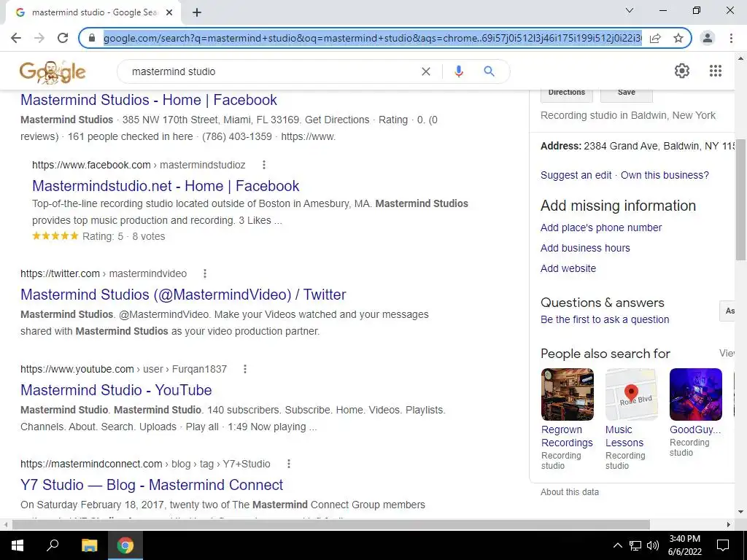Open Google search settings gear

pyautogui.click(x=682, y=71)
